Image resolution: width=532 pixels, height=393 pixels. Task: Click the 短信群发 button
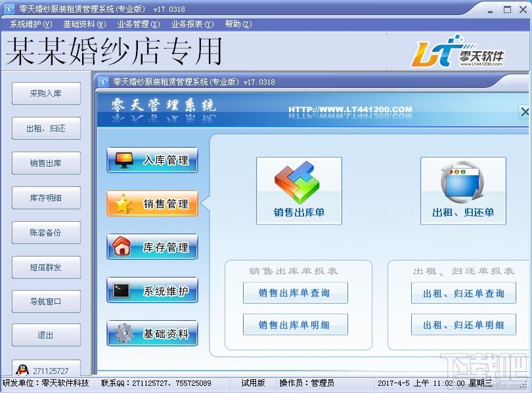46,268
